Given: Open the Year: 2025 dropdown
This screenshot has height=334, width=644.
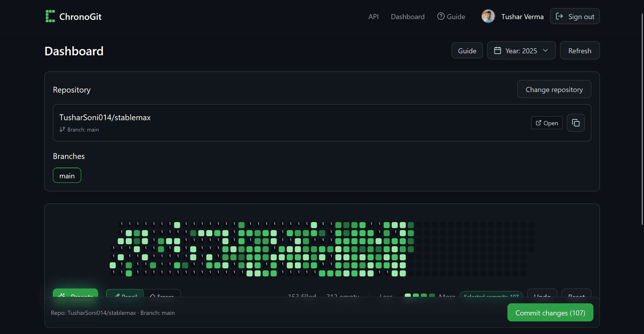Looking at the screenshot, I should pyautogui.click(x=521, y=51).
